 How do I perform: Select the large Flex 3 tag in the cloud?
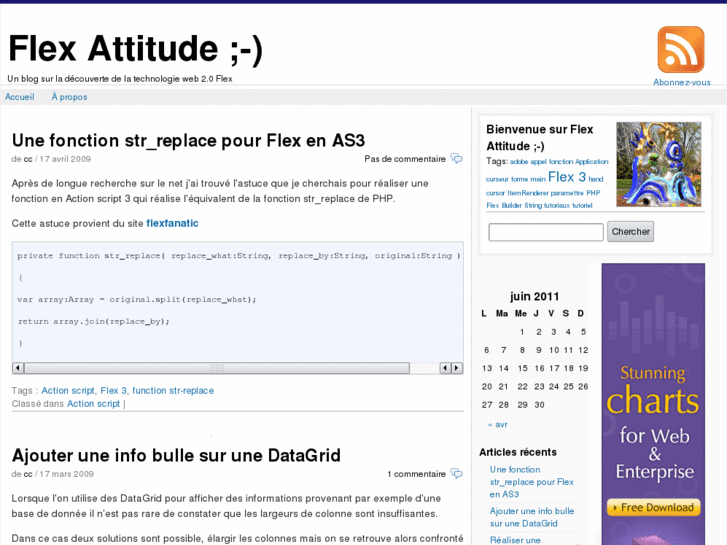point(567,177)
